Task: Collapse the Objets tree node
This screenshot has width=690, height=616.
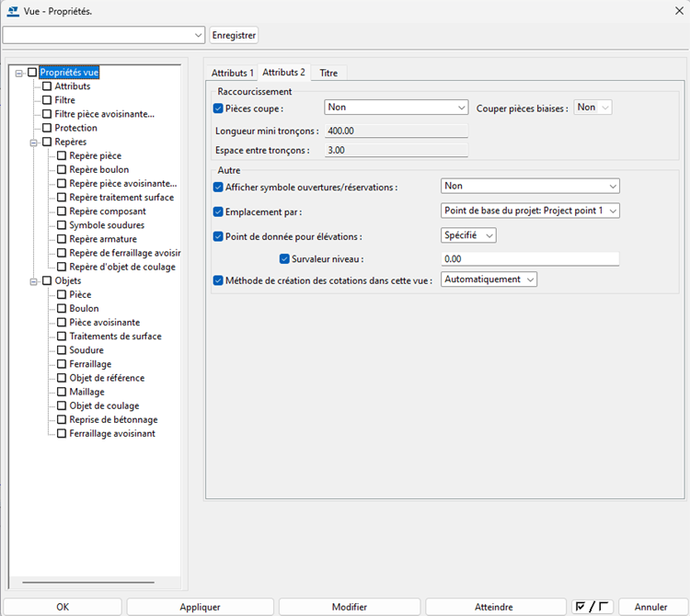Action: point(33,281)
